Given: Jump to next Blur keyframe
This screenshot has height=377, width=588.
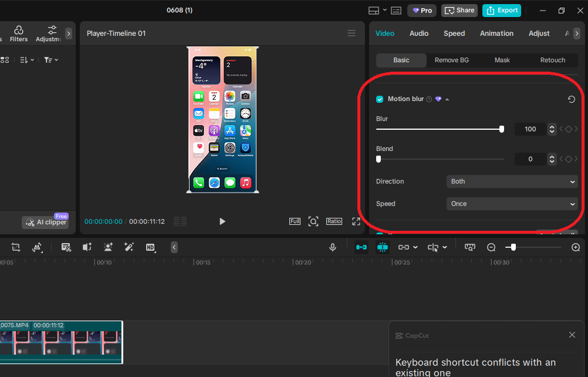Looking at the screenshot, I should pyautogui.click(x=576, y=129).
